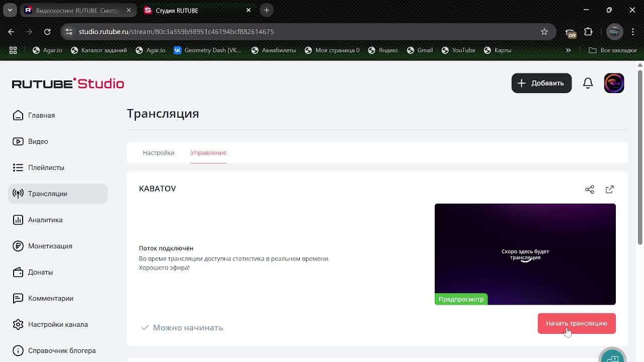Viewport: 644px width, 362px height.
Task: Open the Chrome profile avatar in toolbar
Action: click(x=614, y=31)
